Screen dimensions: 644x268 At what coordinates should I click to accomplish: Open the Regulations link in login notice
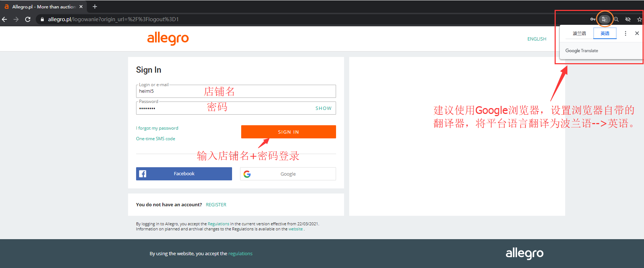click(219, 224)
